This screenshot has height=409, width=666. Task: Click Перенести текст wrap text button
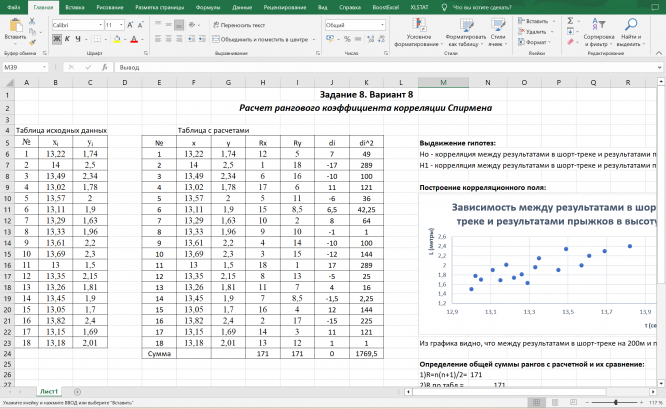239,24
